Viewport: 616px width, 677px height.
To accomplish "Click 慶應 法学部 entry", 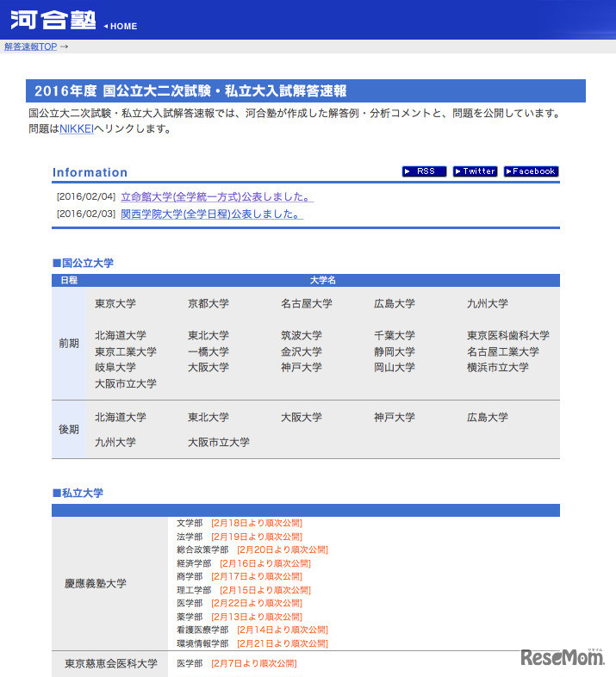I will (190, 537).
